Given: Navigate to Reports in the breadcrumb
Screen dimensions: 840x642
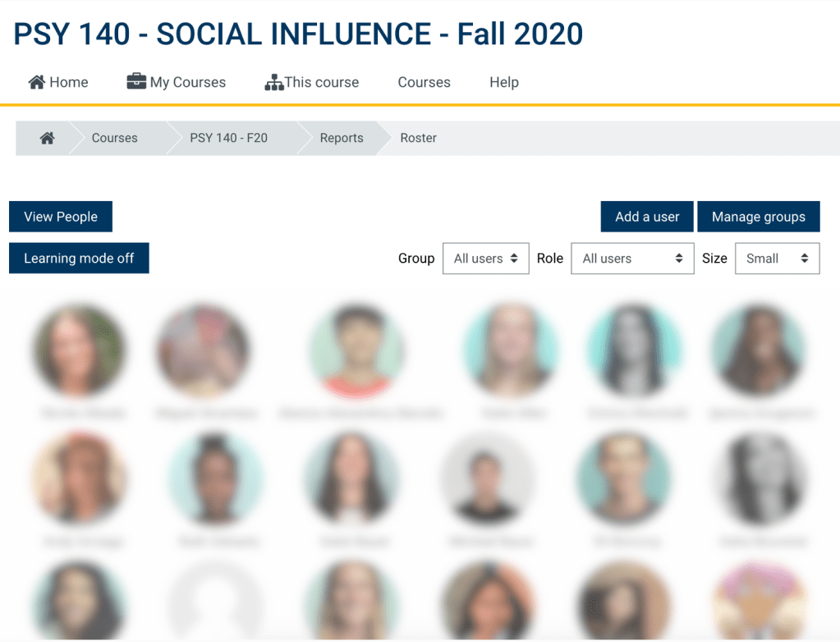Looking at the screenshot, I should (342, 138).
